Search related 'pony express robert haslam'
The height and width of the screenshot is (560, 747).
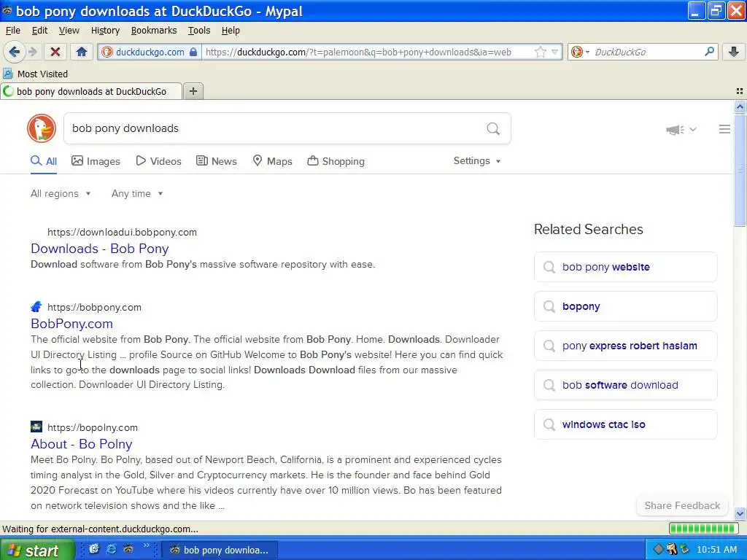[625, 346]
